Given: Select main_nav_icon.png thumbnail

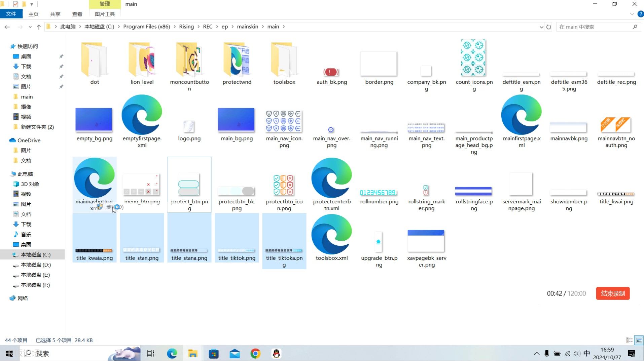Looking at the screenshot, I should pyautogui.click(x=284, y=121).
